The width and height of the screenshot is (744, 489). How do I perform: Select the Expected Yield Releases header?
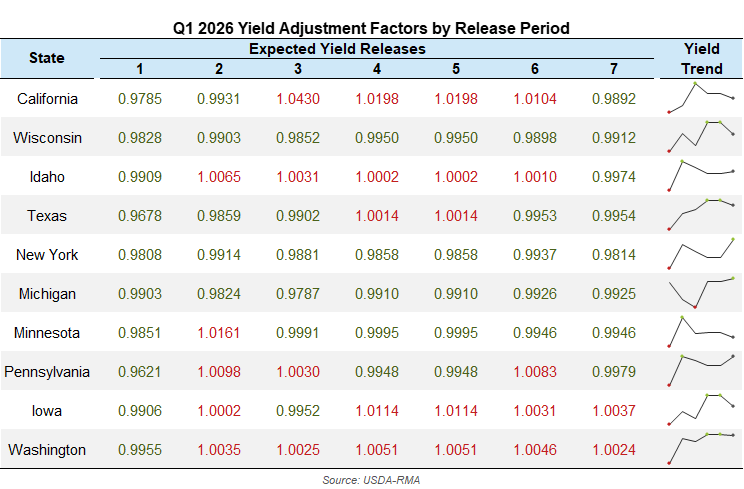pos(337,48)
